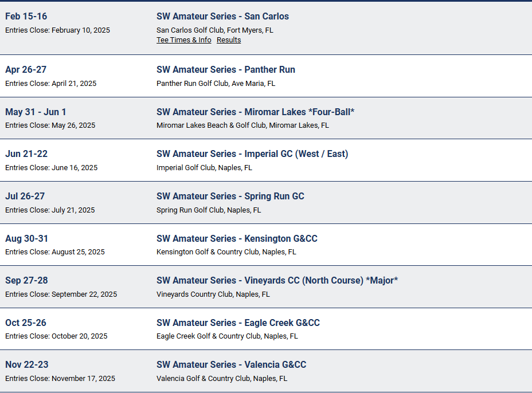Click the Eagle Creek Golf & Country Club text

pyautogui.click(x=228, y=336)
